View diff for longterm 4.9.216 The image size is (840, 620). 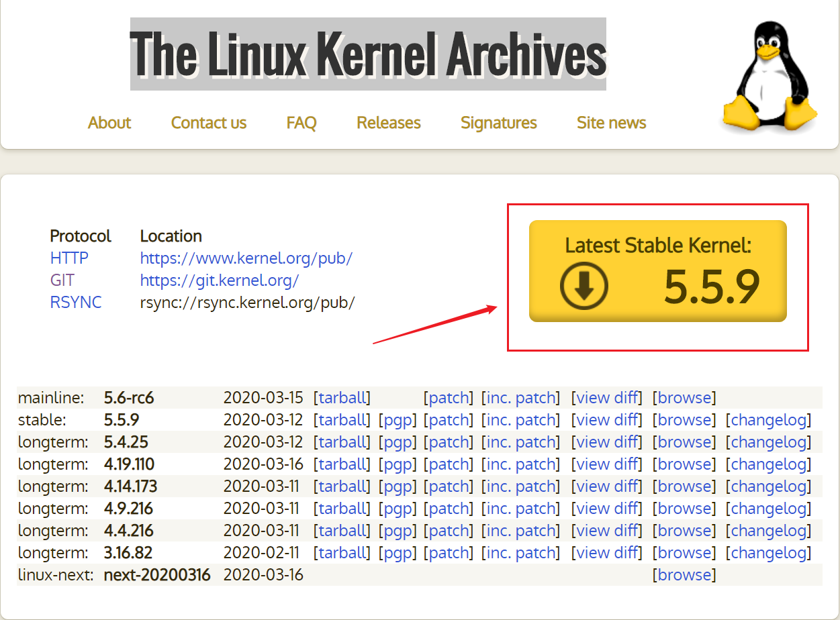click(607, 509)
